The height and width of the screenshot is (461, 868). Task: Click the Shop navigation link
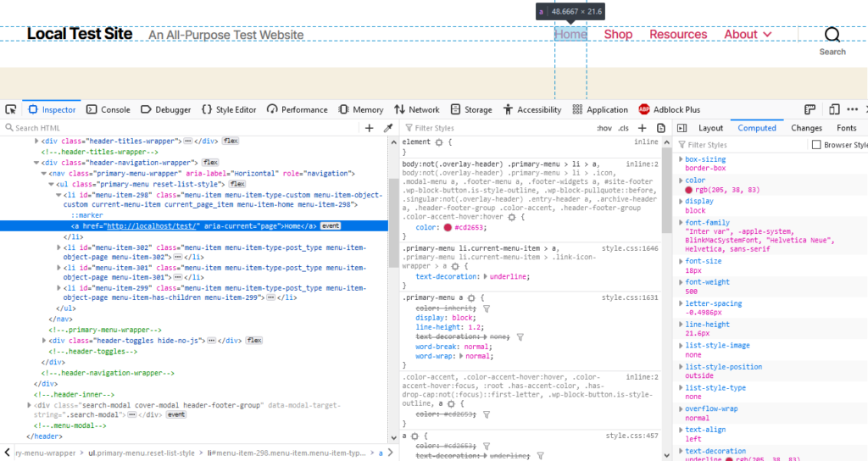(618, 34)
